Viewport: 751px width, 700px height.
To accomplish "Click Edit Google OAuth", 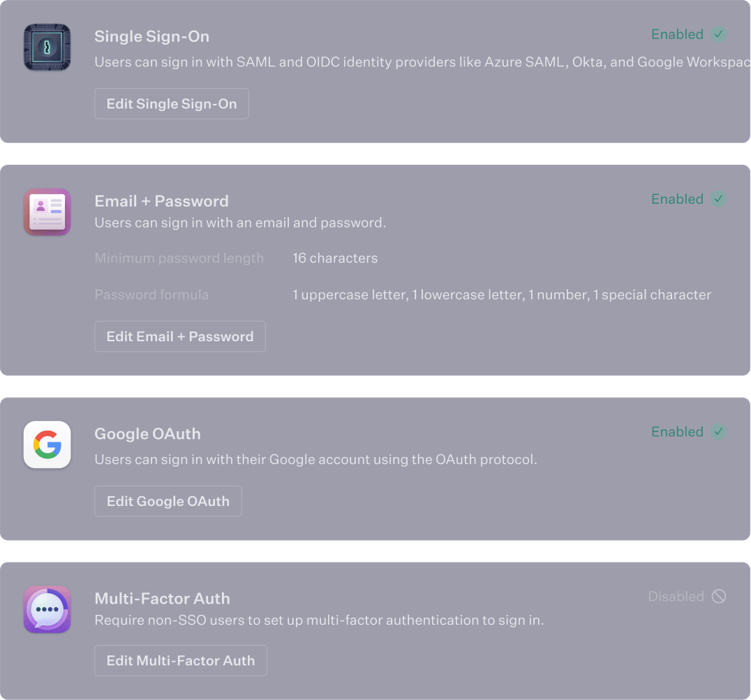I will (x=168, y=500).
